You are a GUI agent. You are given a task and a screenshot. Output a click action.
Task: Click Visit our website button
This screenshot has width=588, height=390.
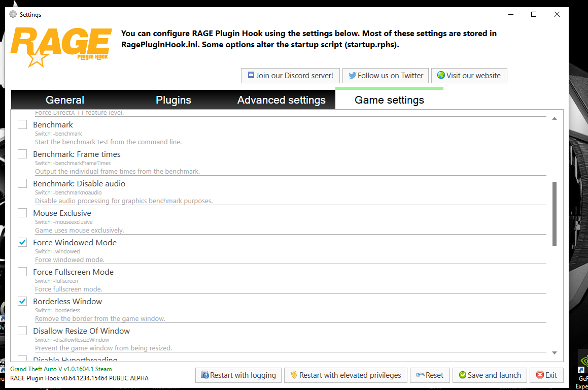[469, 76]
